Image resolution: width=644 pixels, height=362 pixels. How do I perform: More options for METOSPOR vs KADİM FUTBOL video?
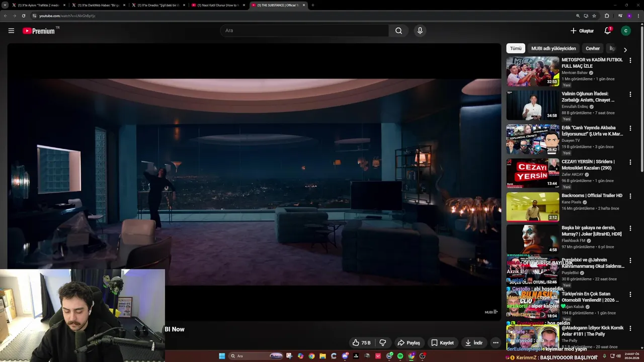tap(630, 60)
